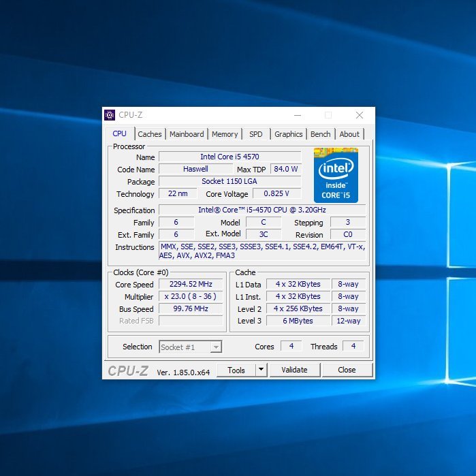476x476 pixels.
Task: Click the Level 3 12-way value
Action: 349,321
